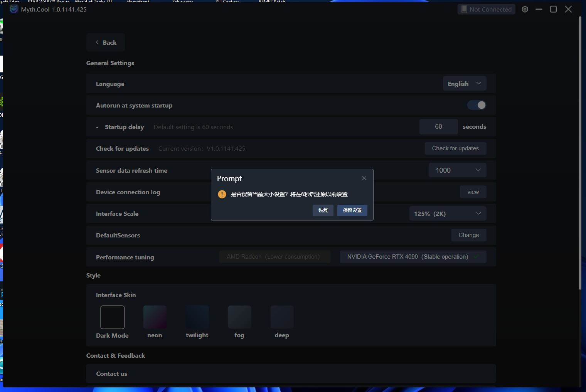This screenshot has height=392, width=586.
Task: Open settings via the gear icon
Action: point(524,9)
